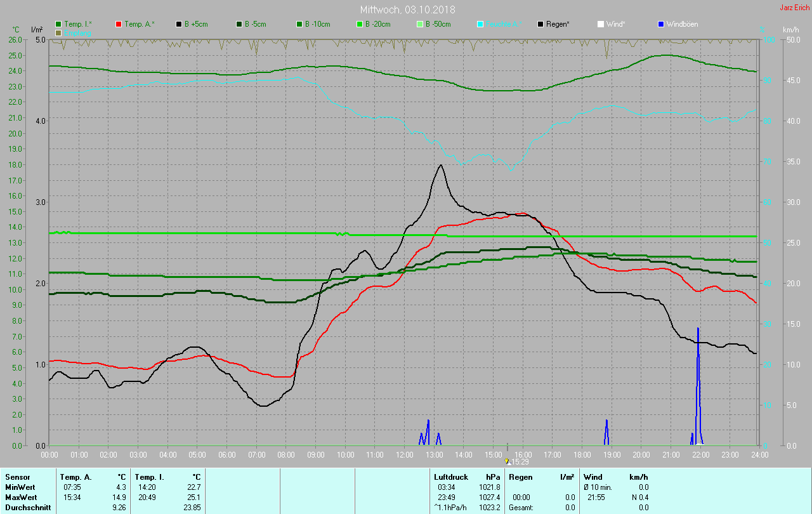Image resolution: width=812 pixels, height=514 pixels.
Task: Click the indoor minimum value 22.7
Action: tap(193, 487)
